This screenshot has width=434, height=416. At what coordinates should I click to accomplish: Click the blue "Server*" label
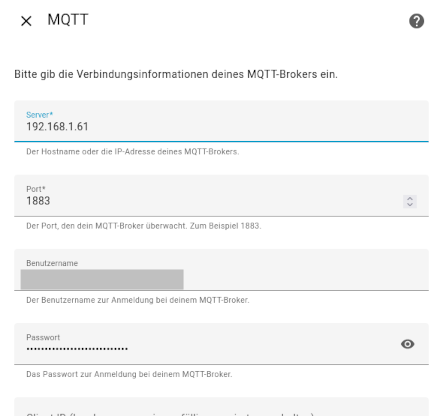(x=39, y=115)
